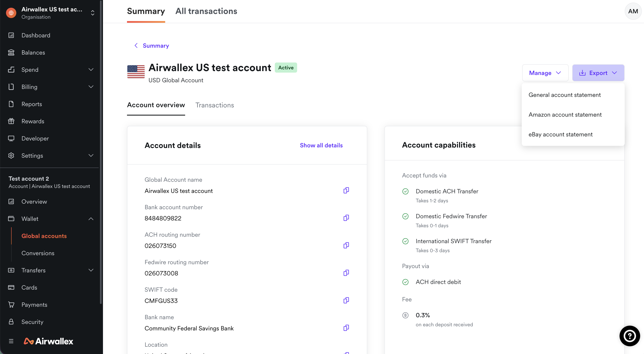The image size is (644, 354).
Task: Open the Payments page
Action: click(x=34, y=305)
